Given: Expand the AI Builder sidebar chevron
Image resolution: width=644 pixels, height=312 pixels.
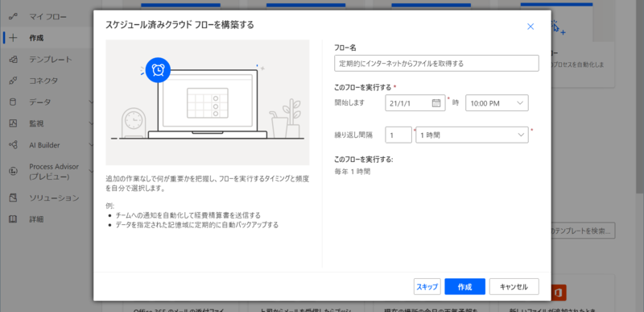Looking at the screenshot, I should click(x=91, y=144).
